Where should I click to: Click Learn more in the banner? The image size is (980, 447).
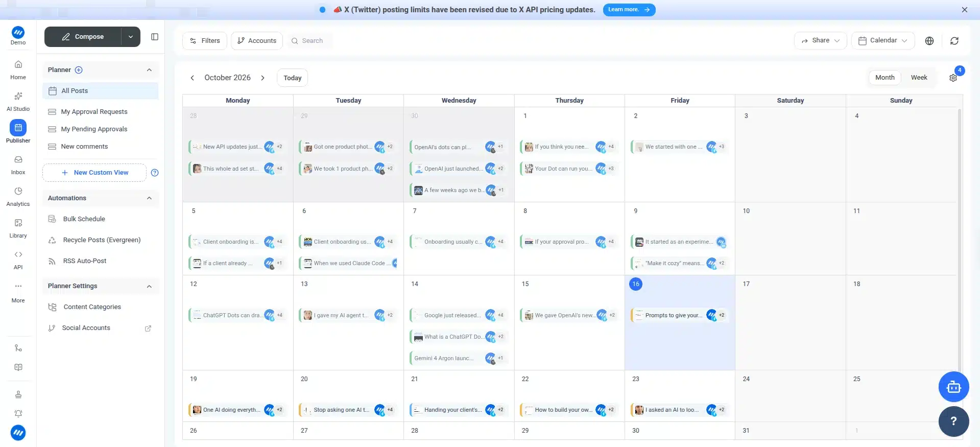pyautogui.click(x=629, y=10)
